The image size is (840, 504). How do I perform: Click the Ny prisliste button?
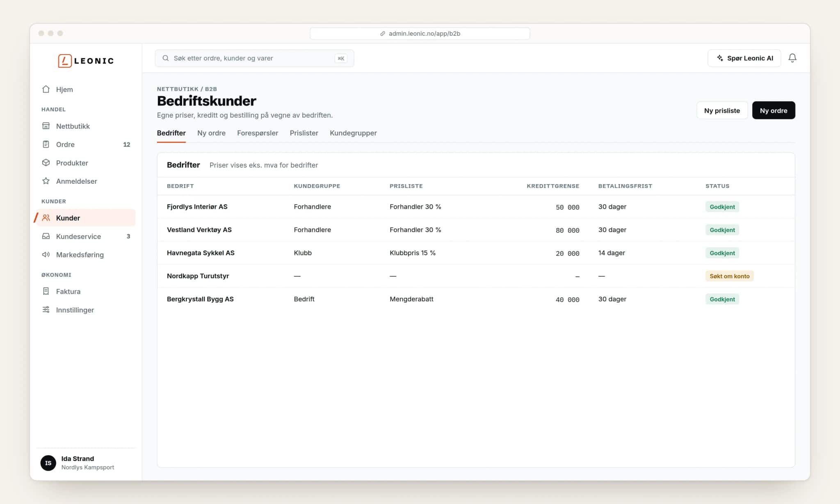[x=722, y=110]
